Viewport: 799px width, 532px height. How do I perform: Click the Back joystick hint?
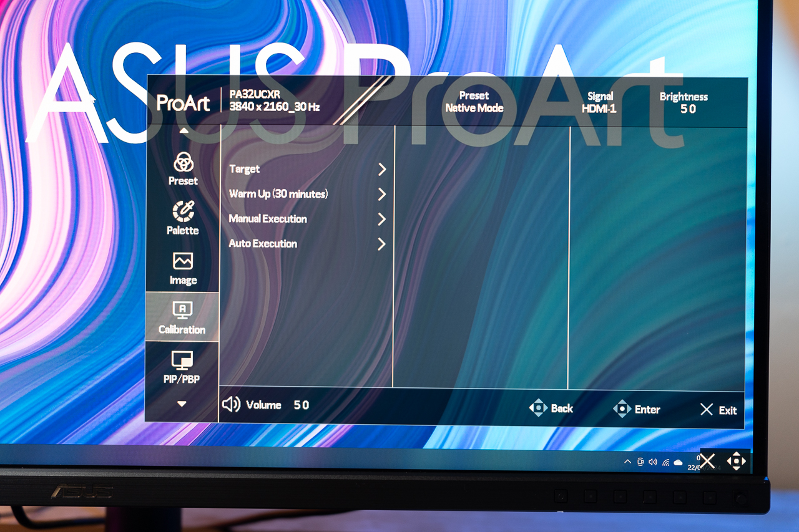(551, 409)
